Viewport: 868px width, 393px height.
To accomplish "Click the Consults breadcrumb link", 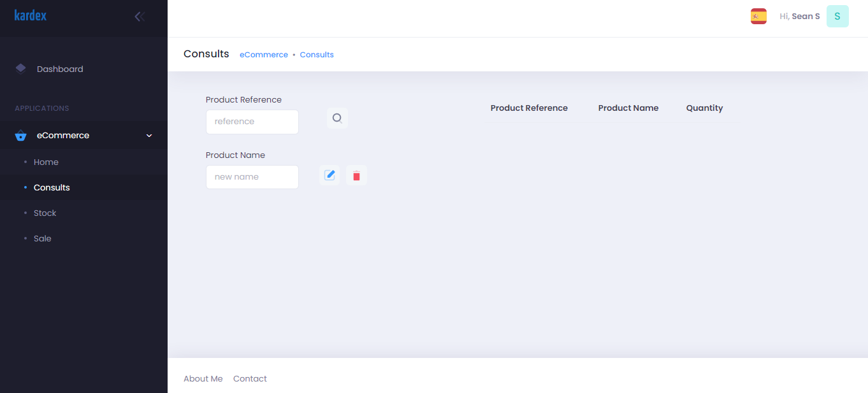I will tap(317, 55).
